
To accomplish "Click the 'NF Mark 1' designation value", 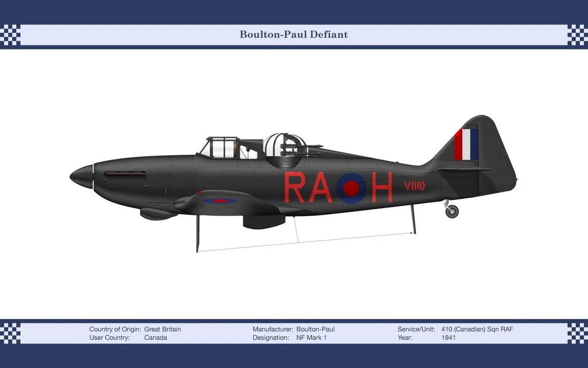I will [x=311, y=337].
